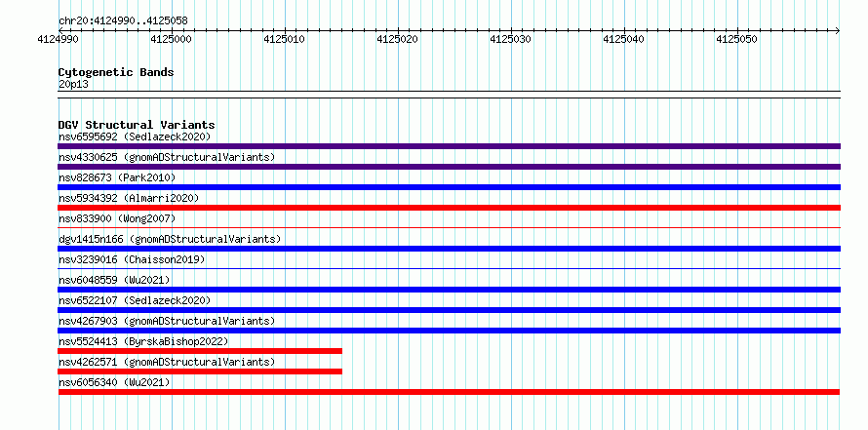Click the blue bar under dgv1415n166

pyautogui.click(x=449, y=249)
